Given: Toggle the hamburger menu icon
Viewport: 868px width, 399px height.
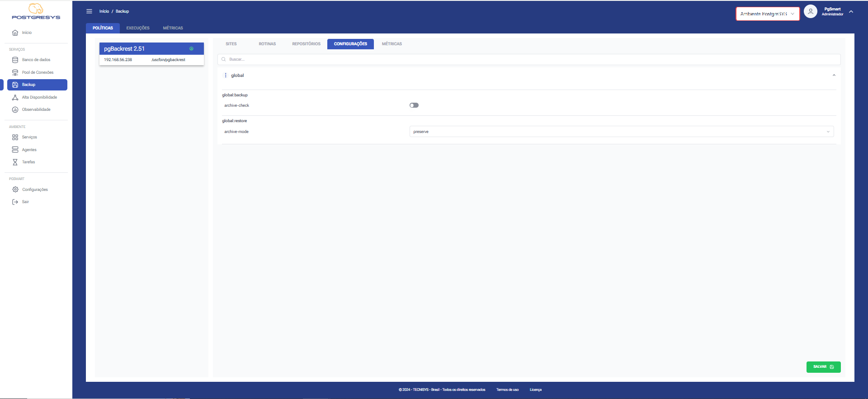Looking at the screenshot, I should (89, 11).
